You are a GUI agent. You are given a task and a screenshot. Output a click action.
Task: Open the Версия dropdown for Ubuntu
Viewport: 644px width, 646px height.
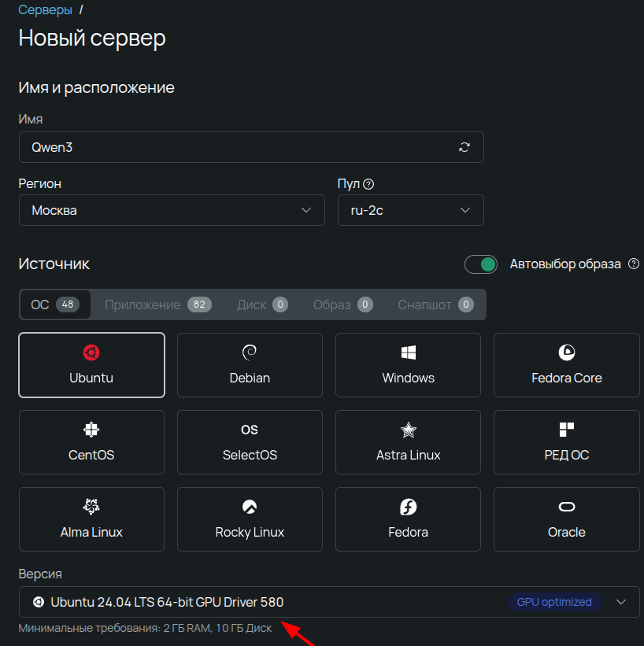tap(623, 602)
